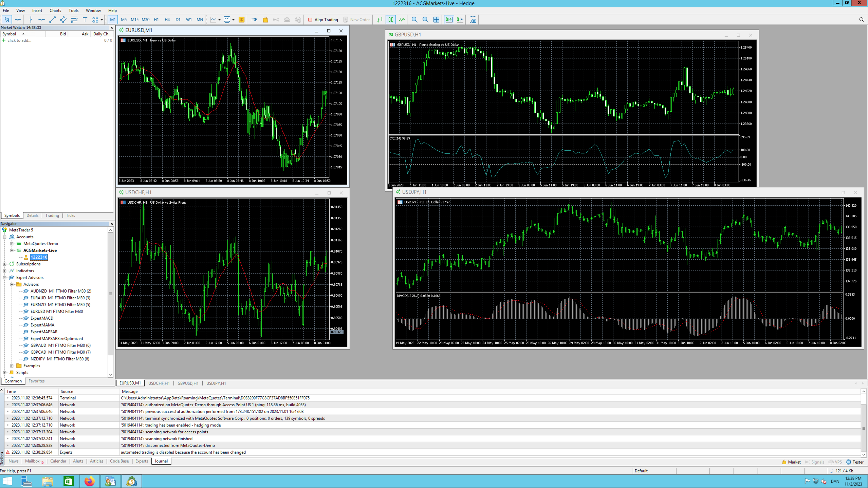This screenshot has width=868, height=488.
Task: Select the M1 timeframe
Action: (113, 20)
